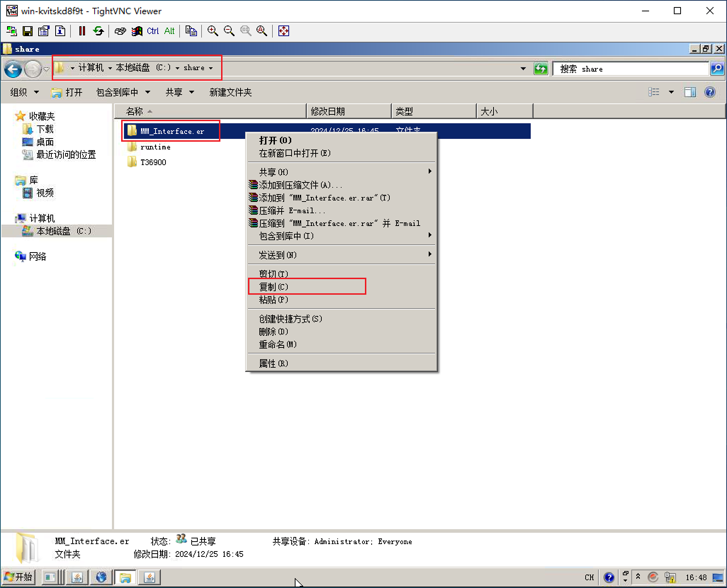Click the Zoom in magnifier
This screenshot has height=588, width=727.
coord(213,31)
